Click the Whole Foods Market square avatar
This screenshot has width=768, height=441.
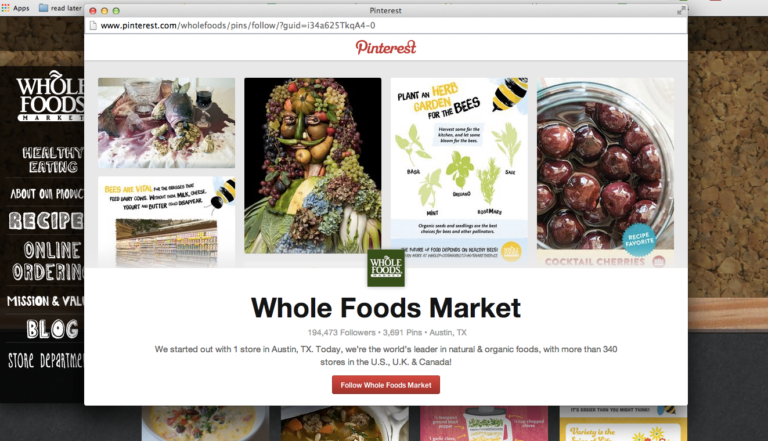coord(386,268)
